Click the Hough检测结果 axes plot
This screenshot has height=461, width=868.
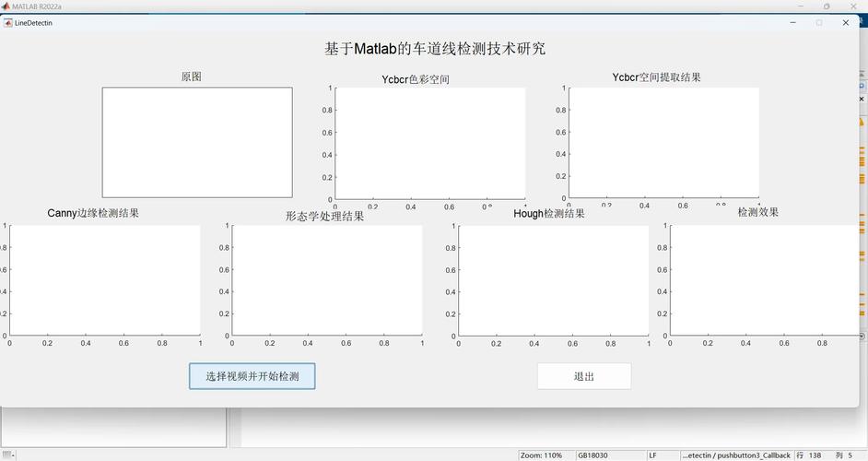pos(554,280)
